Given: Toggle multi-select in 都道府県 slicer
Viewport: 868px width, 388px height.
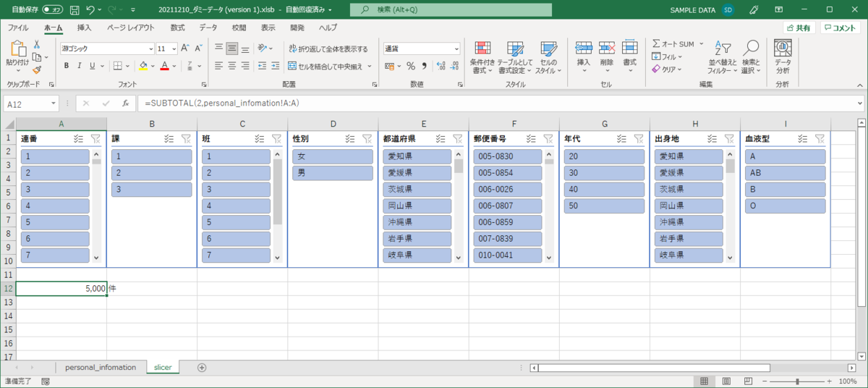Looking at the screenshot, I should click(x=441, y=138).
